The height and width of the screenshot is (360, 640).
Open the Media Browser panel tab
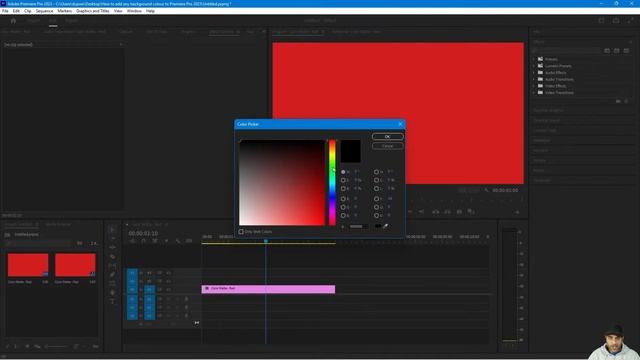click(58, 224)
